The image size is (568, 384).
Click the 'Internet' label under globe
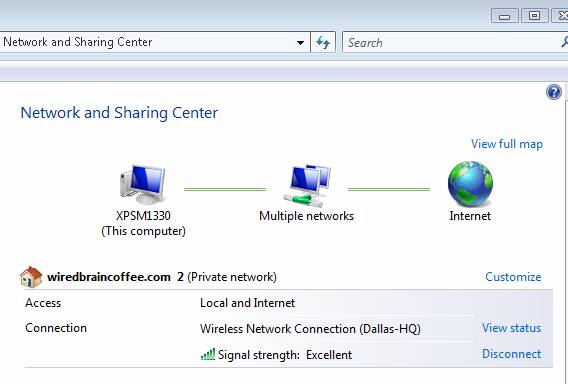470,216
